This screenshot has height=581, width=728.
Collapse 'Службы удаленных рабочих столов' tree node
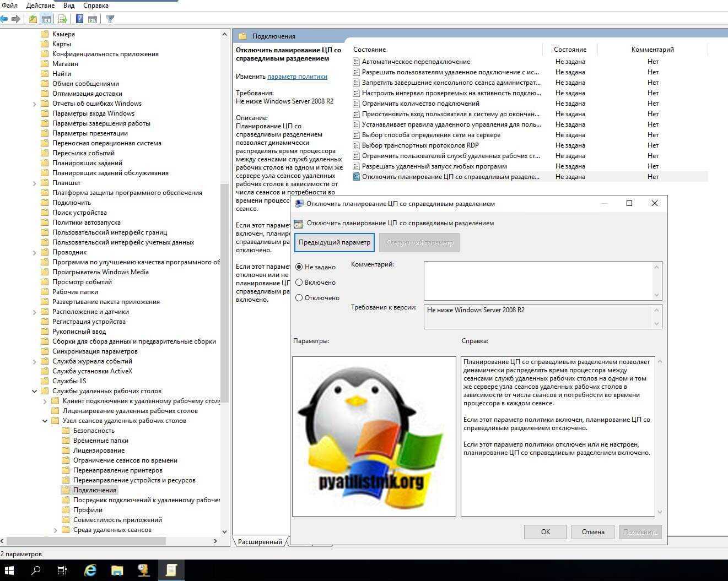[x=35, y=392]
